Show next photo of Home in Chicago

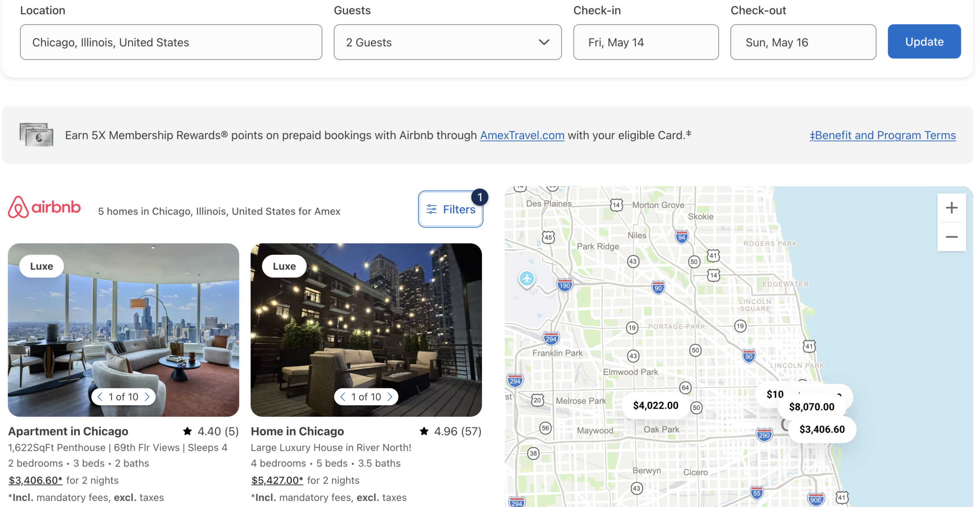[x=390, y=397]
